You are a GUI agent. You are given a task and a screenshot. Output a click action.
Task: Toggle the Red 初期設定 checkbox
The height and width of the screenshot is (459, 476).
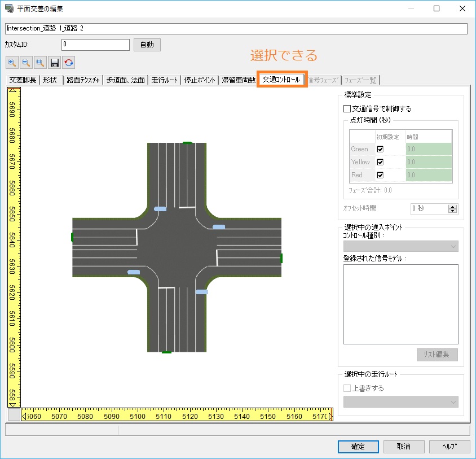point(380,176)
